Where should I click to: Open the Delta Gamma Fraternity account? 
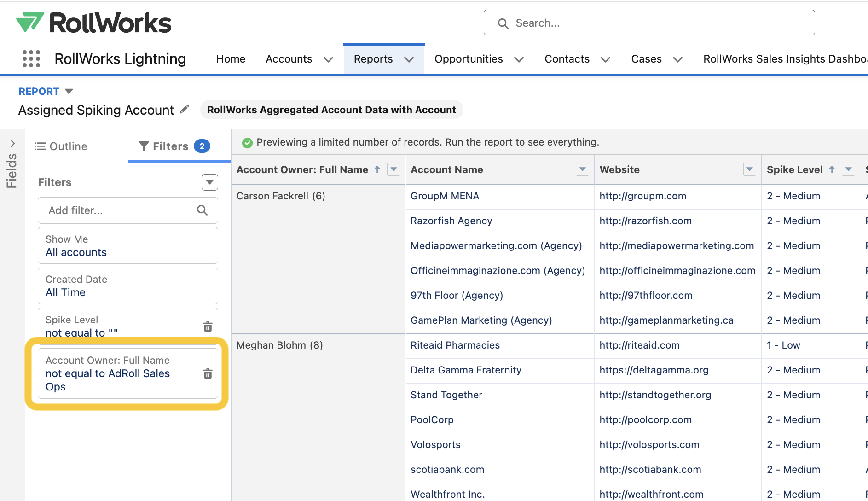pos(466,370)
